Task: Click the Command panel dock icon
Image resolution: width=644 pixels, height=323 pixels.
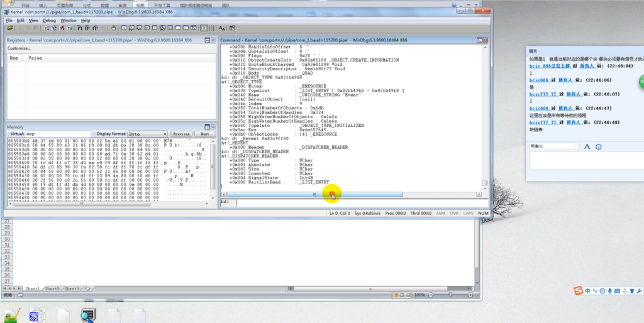Action: [x=479, y=40]
